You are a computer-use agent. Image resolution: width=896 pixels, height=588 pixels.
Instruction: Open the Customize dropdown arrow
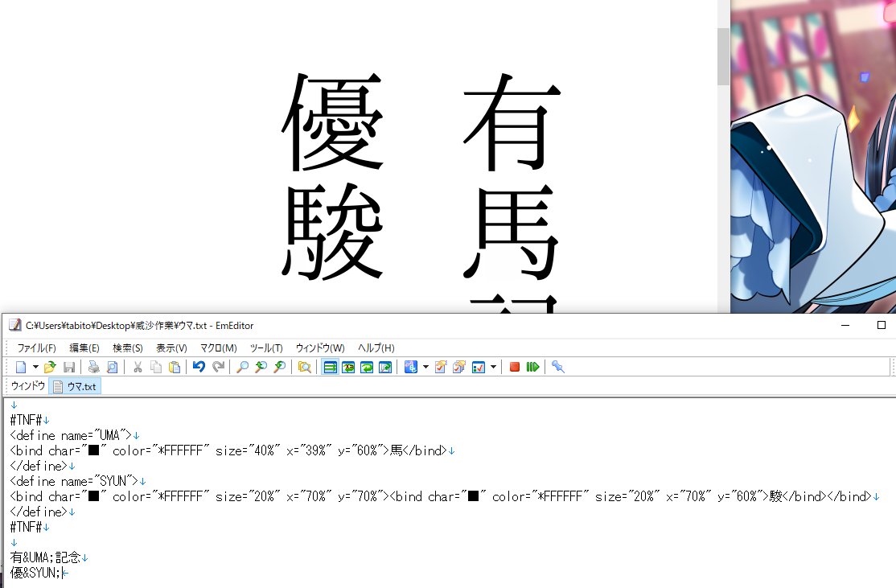click(x=493, y=367)
